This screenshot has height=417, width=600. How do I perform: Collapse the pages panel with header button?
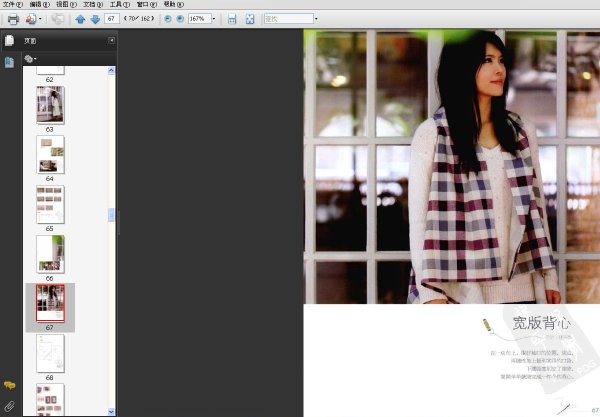pyautogui.click(x=111, y=40)
